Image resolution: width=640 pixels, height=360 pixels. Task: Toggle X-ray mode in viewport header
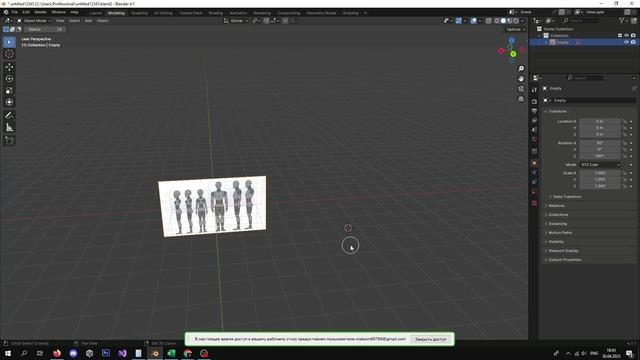pos(488,21)
